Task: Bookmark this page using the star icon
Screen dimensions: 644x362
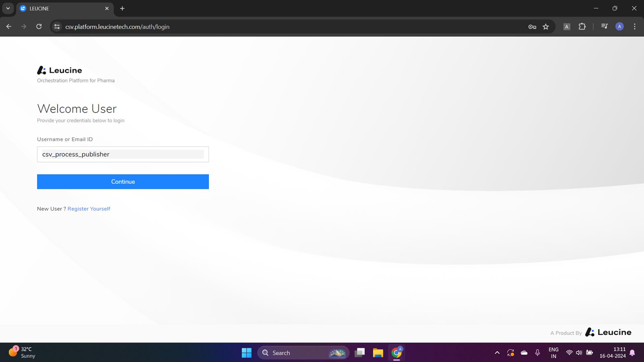Action: click(546, 27)
